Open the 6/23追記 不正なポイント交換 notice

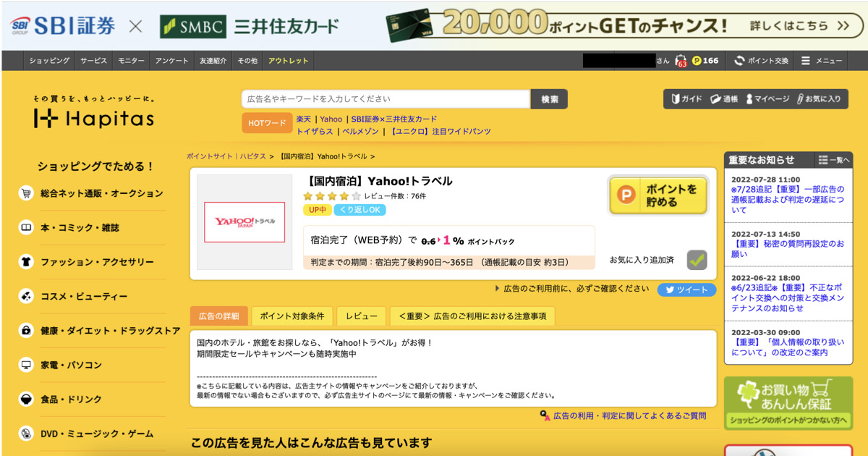click(x=788, y=298)
